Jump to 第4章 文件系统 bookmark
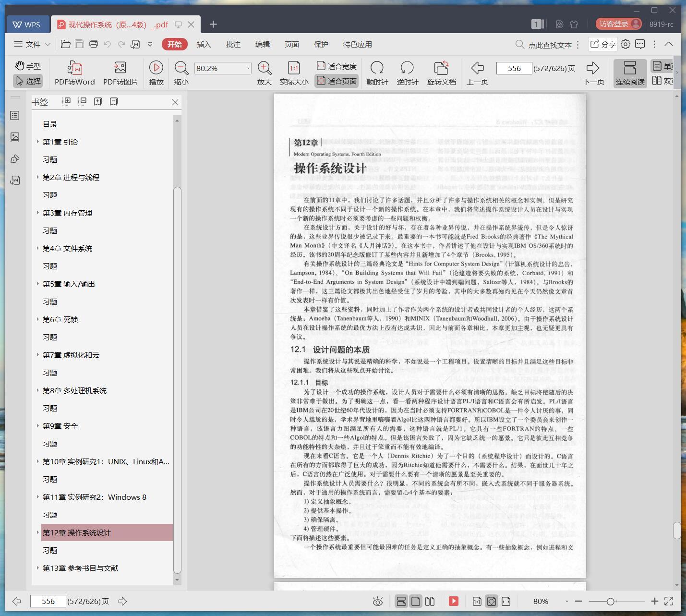The height and width of the screenshot is (616, 686). click(x=67, y=248)
